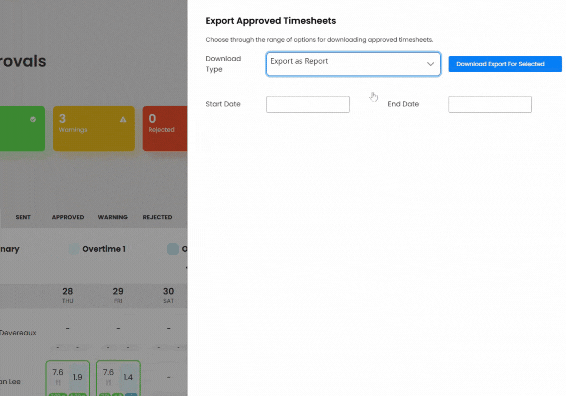Click the Warnings triangle icon
The image size is (566, 396).
click(123, 119)
